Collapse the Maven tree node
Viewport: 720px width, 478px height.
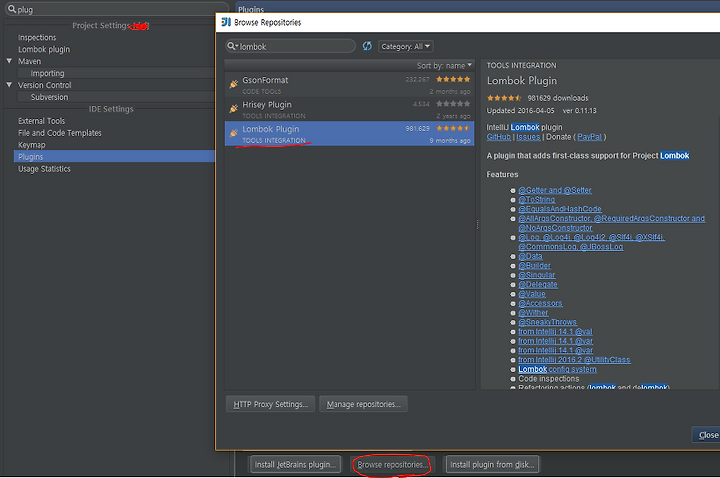[x=9, y=61]
